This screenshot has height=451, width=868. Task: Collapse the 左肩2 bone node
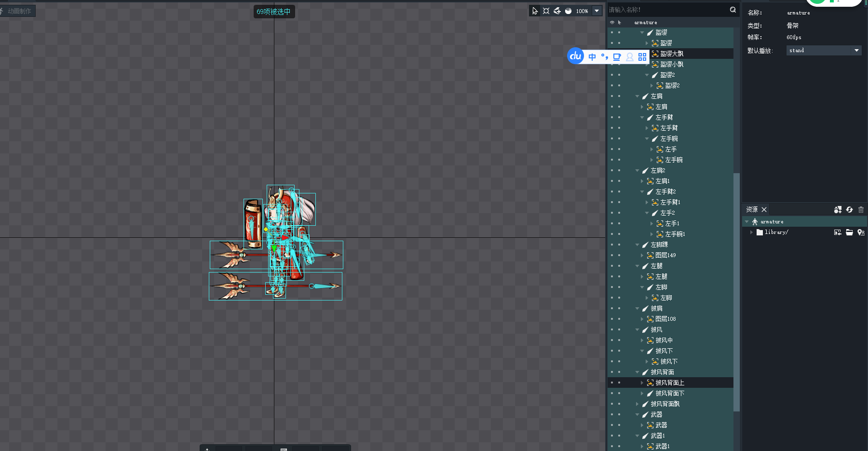[637, 171]
